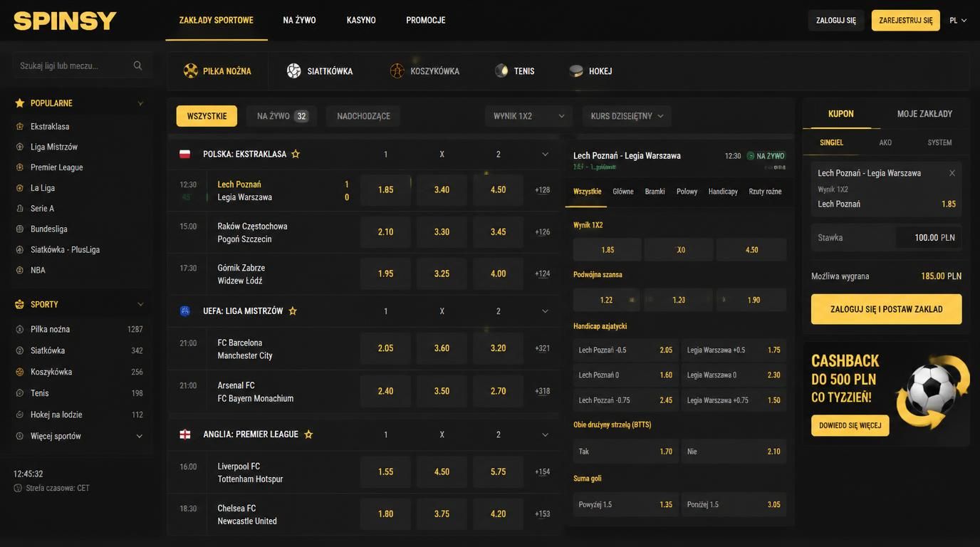Select the Siatkówka volleyball icon
The width and height of the screenshot is (980, 547).
pyautogui.click(x=294, y=71)
